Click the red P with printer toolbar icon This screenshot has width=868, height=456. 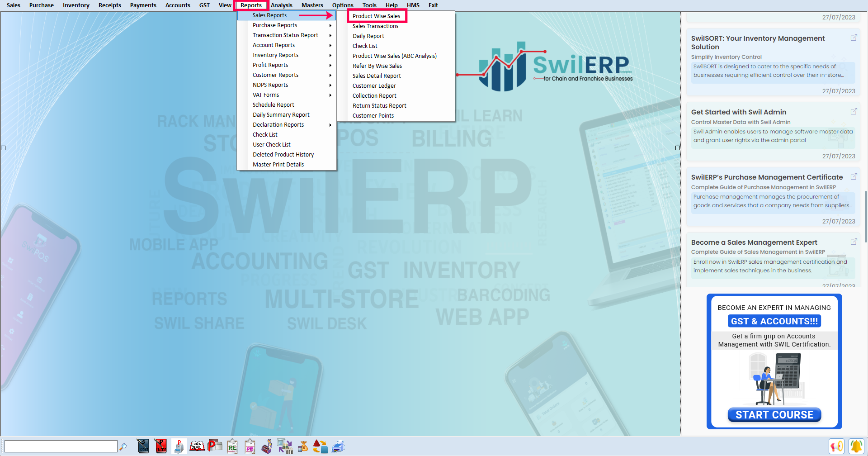pos(215,446)
